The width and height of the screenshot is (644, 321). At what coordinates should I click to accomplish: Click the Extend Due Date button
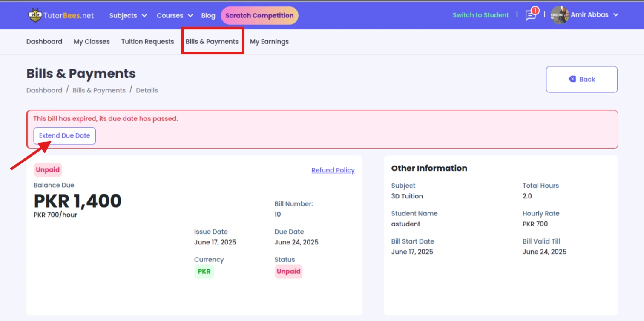[65, 136]
